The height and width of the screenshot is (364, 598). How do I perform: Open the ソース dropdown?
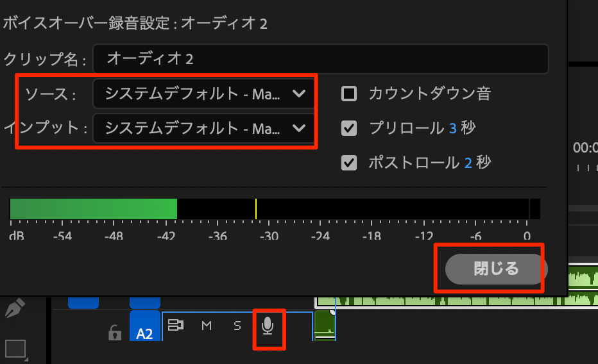click(204, 94)
